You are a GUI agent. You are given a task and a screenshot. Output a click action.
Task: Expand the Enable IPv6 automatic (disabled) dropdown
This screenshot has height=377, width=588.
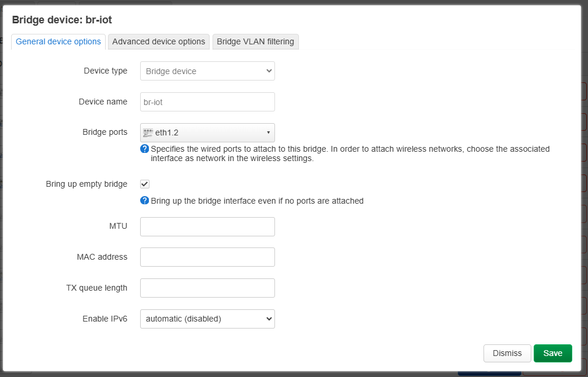click(207, 319)
